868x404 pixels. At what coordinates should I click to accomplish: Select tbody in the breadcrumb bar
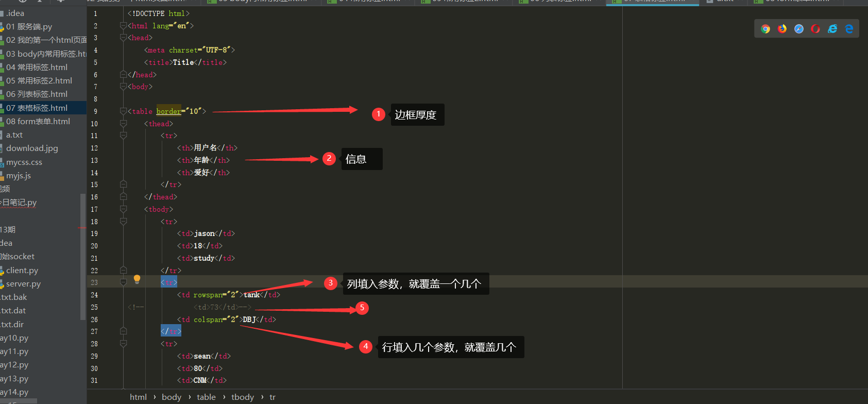click(x=243, y=397)
